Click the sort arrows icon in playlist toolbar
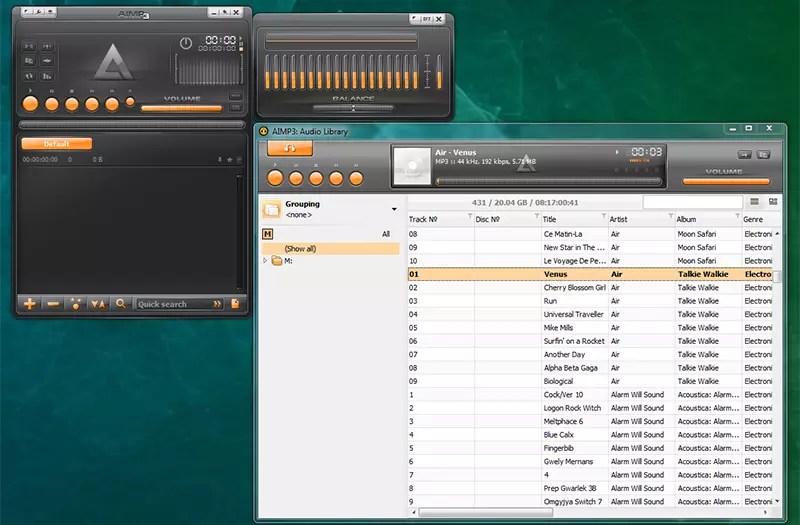800x525 pixels. [98, 304]
